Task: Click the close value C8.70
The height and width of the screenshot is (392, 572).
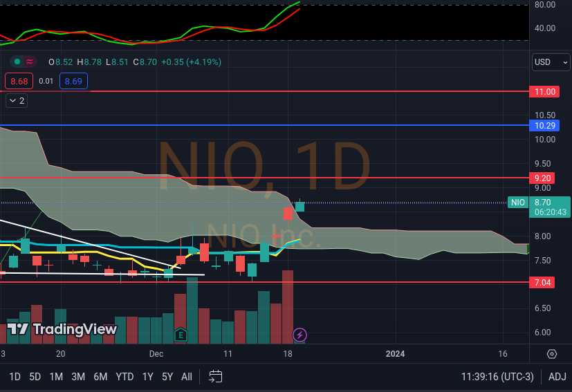Action: pos(145,62)
